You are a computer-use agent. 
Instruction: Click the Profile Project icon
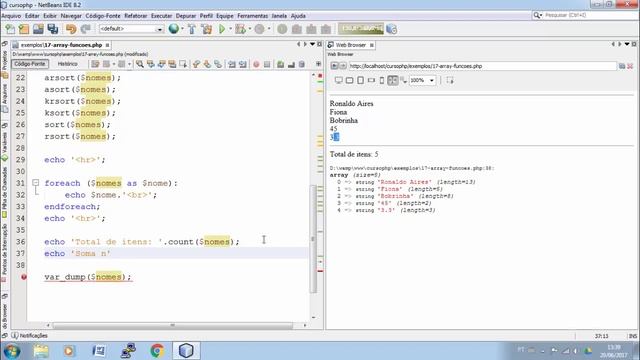pyautogui.click(x=260, y=29)
